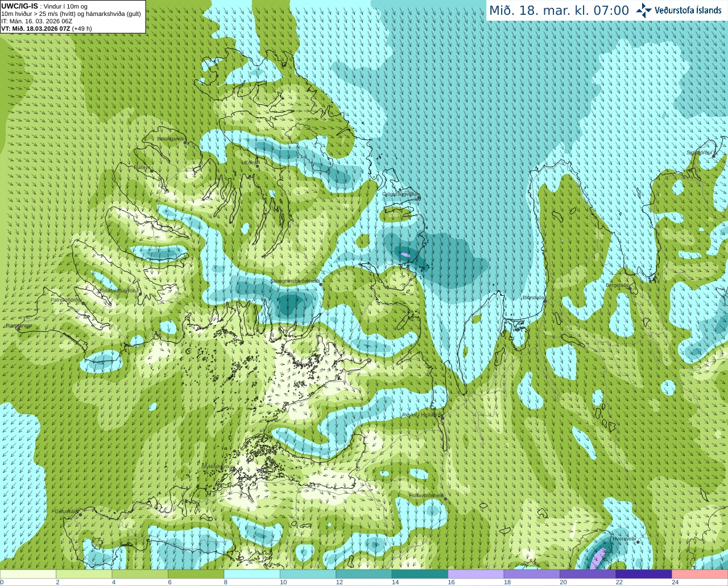Click the Gufuskálar station marker
The height and width of the screenshot is (586, 728).
pos(80,514)
